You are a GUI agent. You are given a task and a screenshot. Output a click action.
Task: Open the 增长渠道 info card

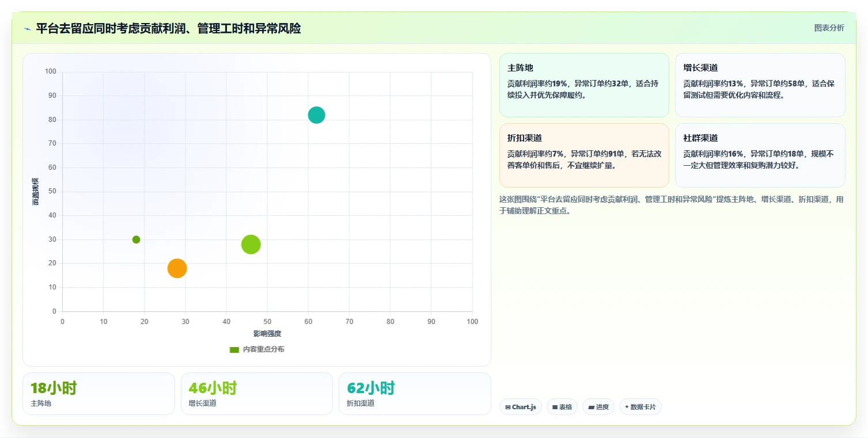coord(760,85)
